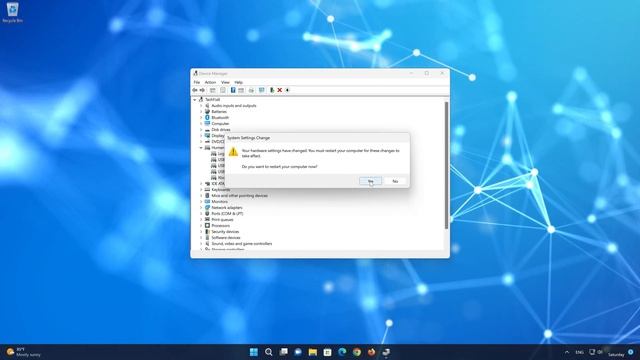Show hidden system tray icons

tap(567, 352)
